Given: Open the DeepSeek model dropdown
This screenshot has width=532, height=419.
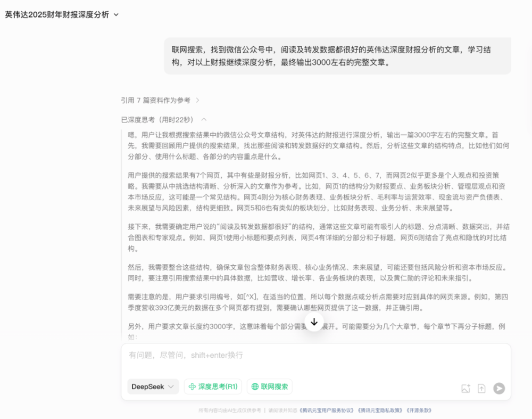Looking at the screenshot, I should pyautogui.click(x=153, y=387).
